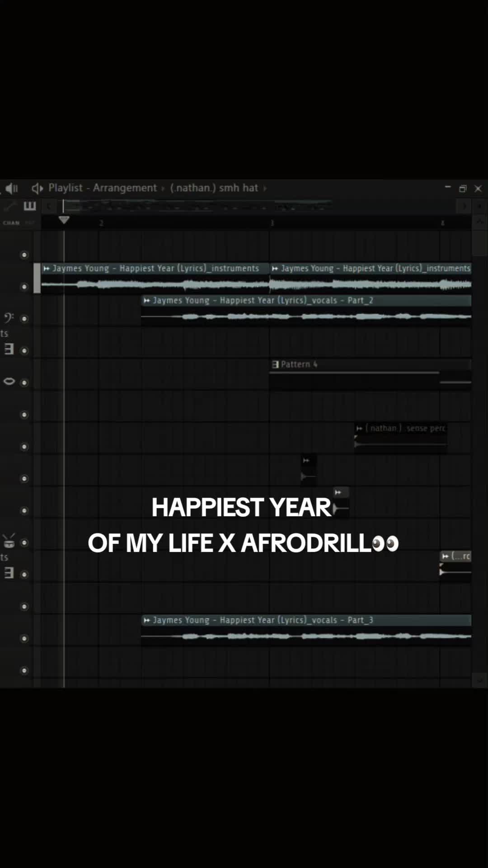Click 'Playlist - Arrangement' title text
The height and width of the screenshot is (868, 488).
pos(103,188)
